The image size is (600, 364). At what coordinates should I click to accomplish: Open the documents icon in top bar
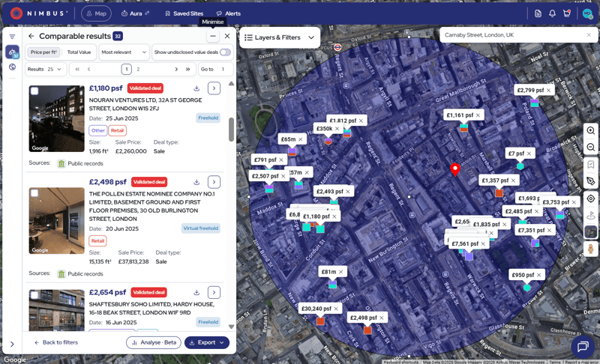point(538,13)
